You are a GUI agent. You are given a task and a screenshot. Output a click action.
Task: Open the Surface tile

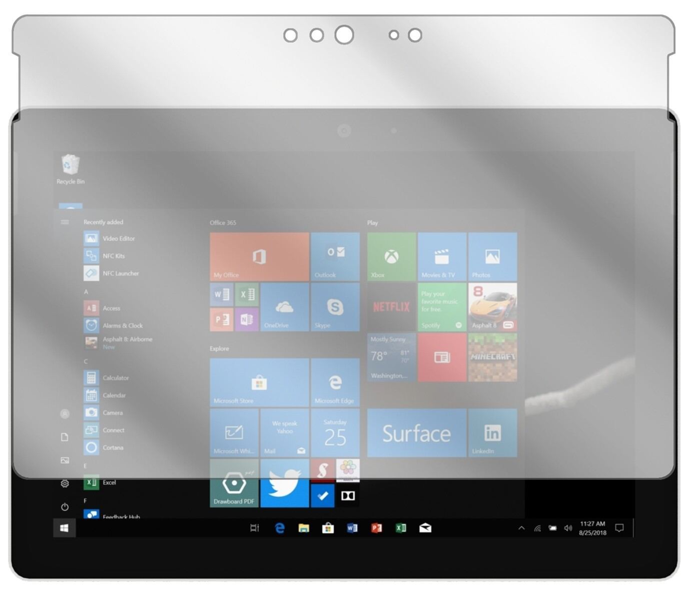tap(417, 433)
